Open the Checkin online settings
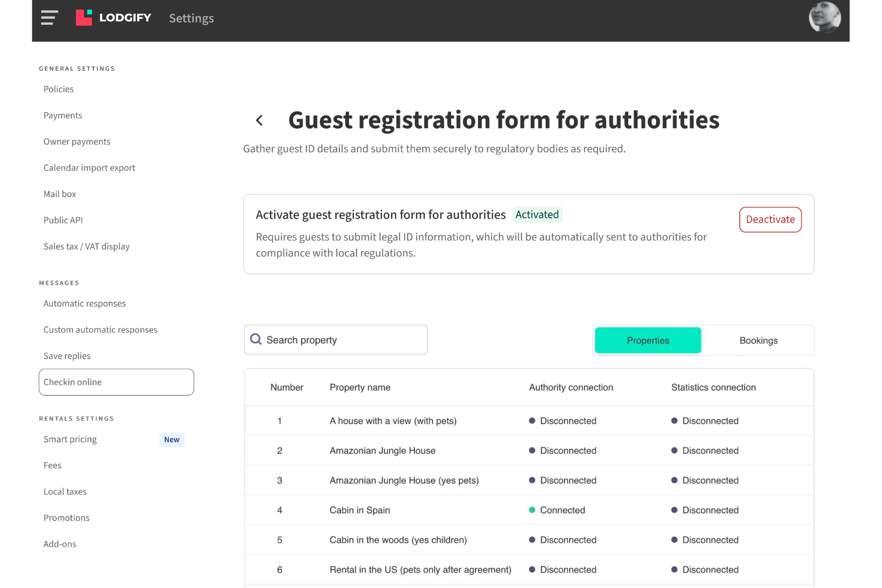Viewport: 882px width, 588px height. point(73,382)
